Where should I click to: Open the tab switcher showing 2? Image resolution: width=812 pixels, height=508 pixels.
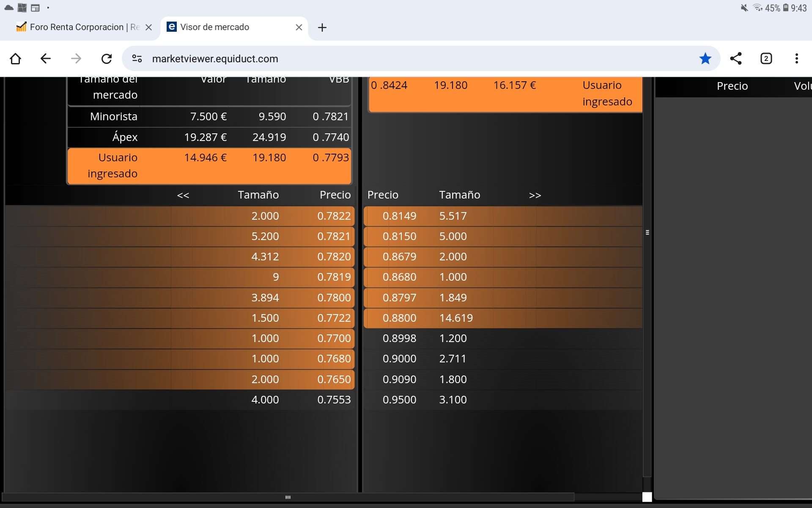[766, 58]
